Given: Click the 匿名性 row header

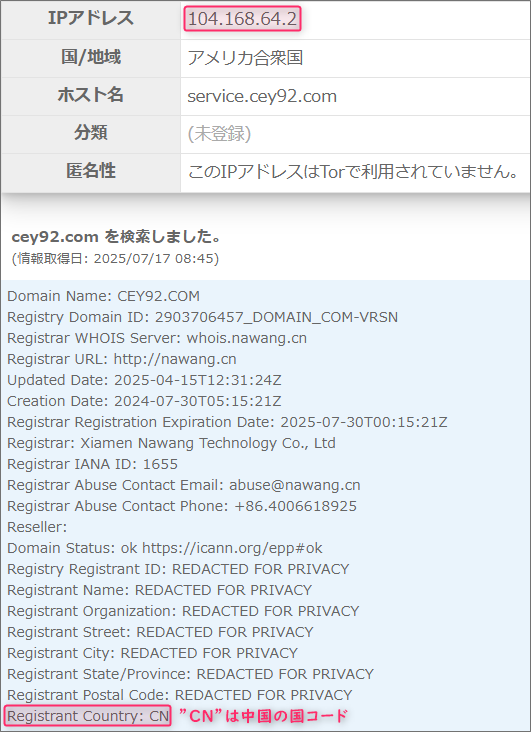Looking at the screenshot, I should click(x=91, y=171).
